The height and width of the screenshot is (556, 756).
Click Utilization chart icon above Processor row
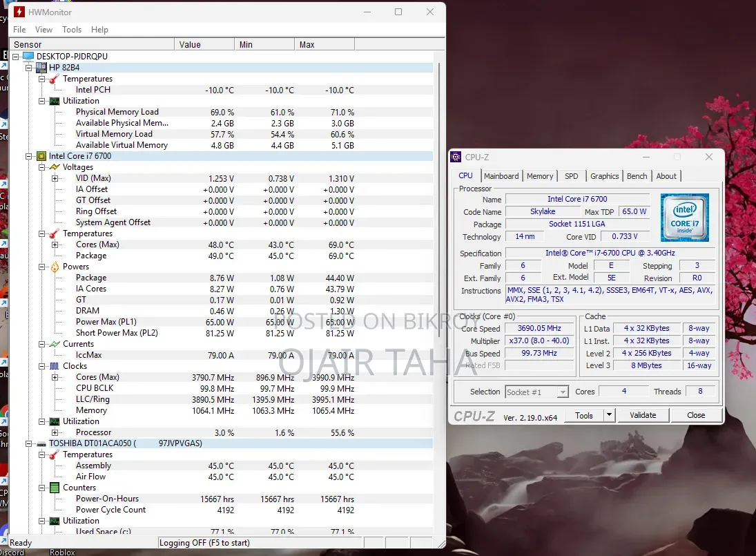55,421
